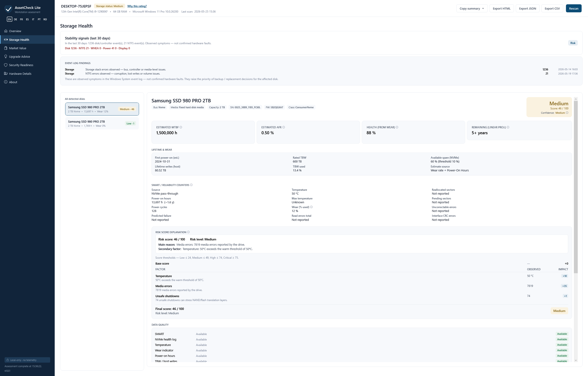Switch language to PT
Screen dimensions: 588x376
pyautogui.click(x=39, y=19)
